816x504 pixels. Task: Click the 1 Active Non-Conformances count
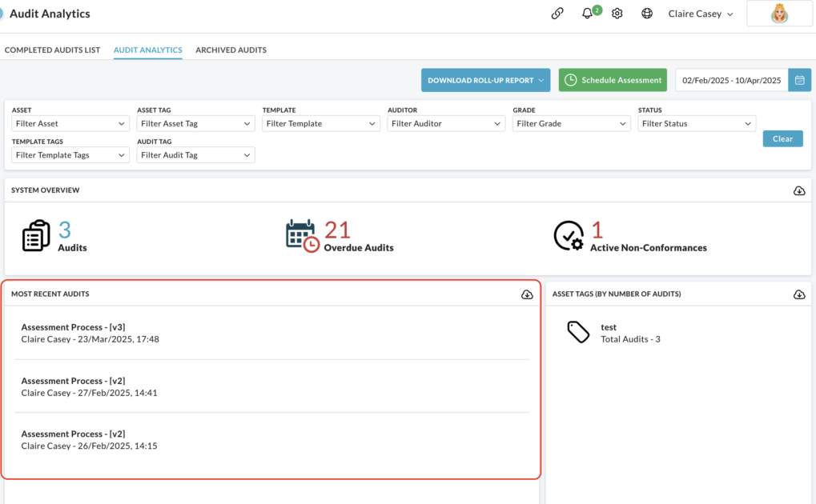click(597, 230)
